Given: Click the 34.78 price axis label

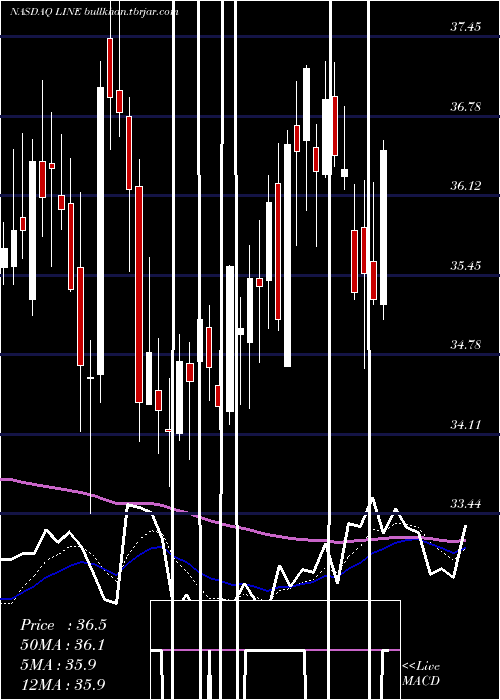Looking at the screenshot, I should 466,345.
